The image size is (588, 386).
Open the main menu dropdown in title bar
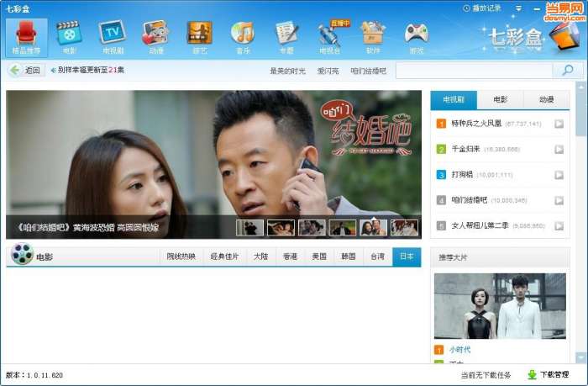click(518, 8)
